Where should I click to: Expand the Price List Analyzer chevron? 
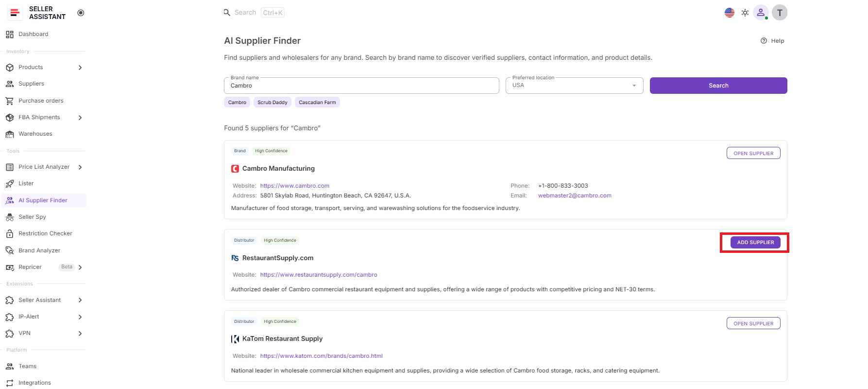(x=80, y=167)
